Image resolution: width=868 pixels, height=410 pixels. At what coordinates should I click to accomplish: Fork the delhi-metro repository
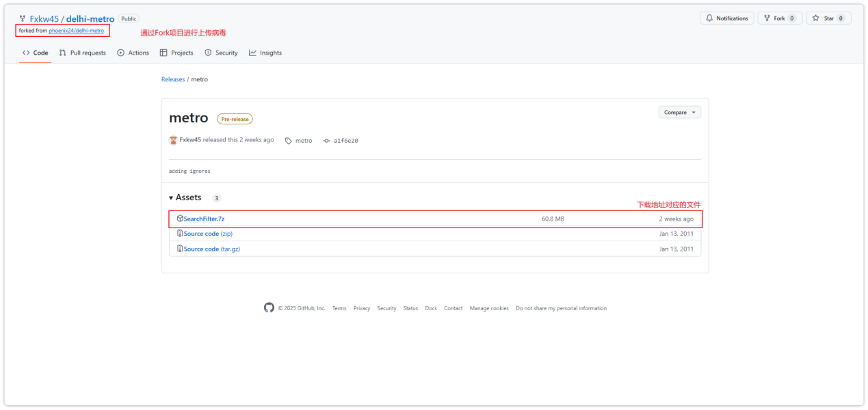click(779, 18)
